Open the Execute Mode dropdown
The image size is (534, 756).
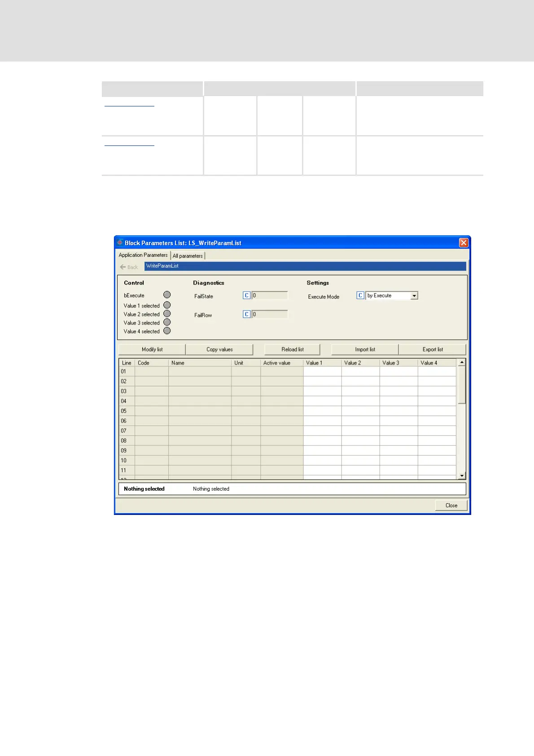(414, 296)
